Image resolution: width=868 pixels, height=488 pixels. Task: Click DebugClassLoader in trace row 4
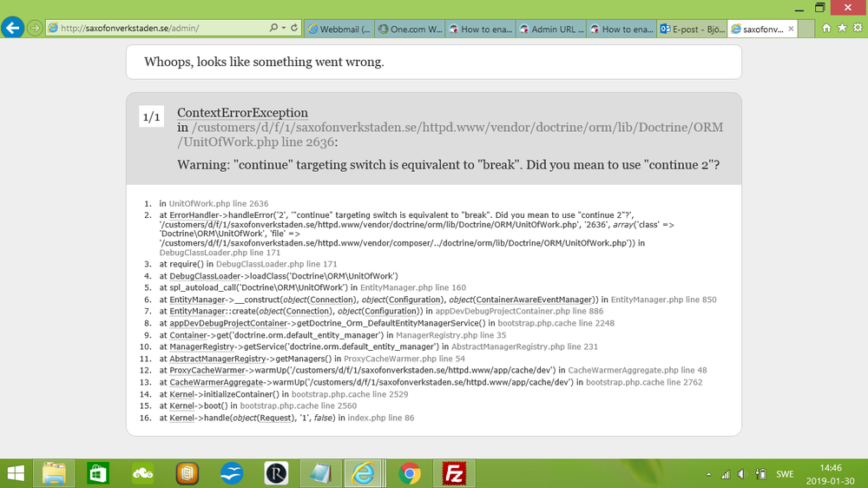pos(205,276)
